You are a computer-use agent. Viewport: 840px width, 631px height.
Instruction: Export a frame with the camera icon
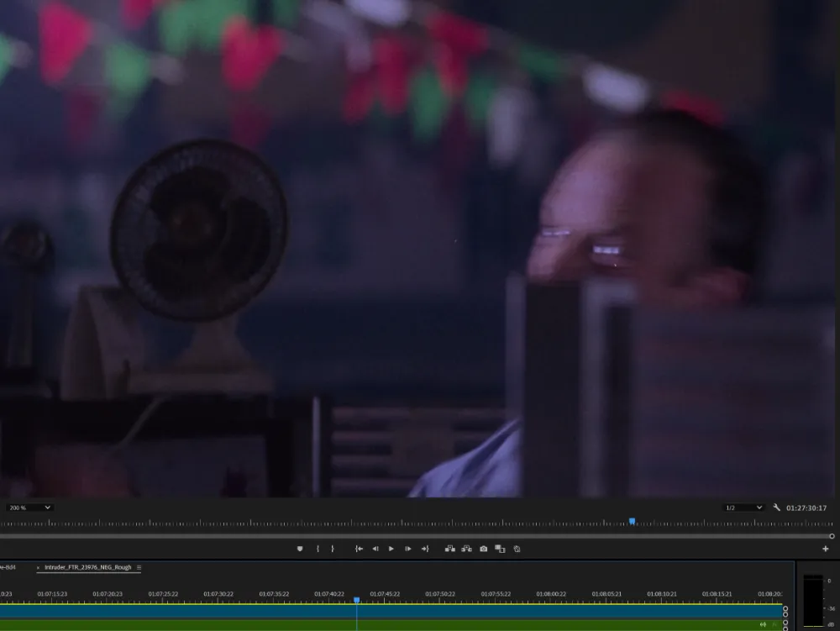[x=484, y=549]
